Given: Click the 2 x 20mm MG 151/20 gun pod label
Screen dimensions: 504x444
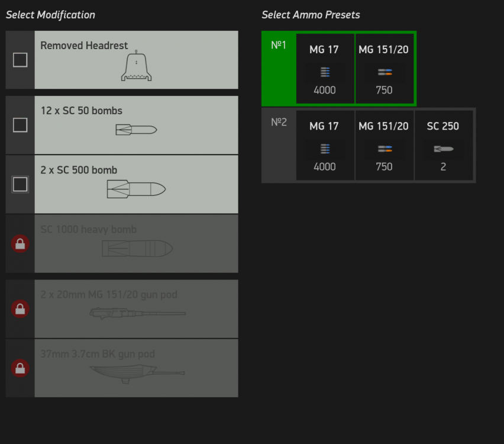Looking at the screenshot, I should [x=109, y=295].
